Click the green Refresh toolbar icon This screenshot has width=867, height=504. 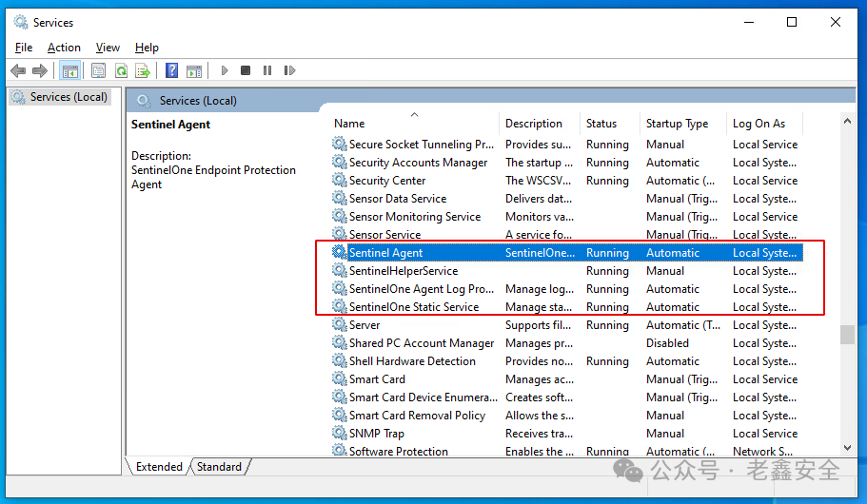coord(121,70)
